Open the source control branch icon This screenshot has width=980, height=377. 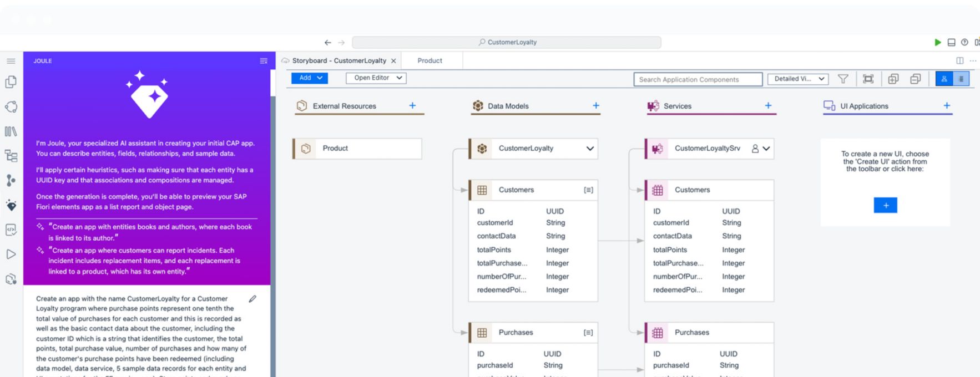[x=11, y=180]
